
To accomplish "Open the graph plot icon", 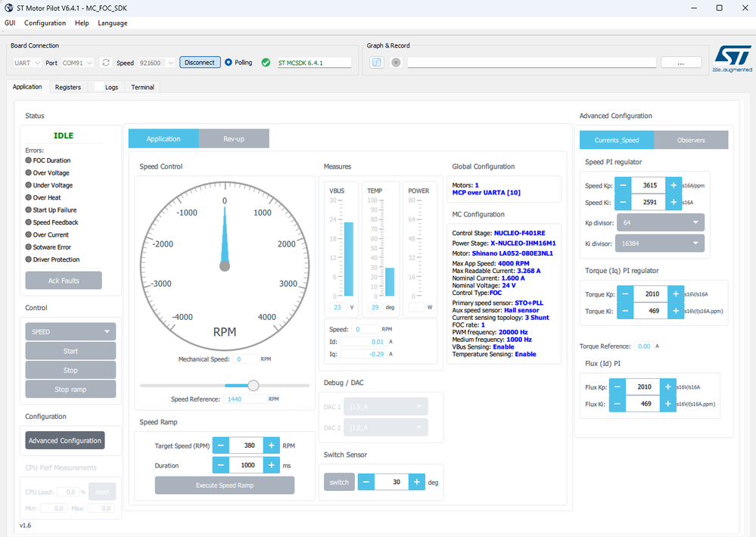I will pyautogui.click(x=376, y=63).
